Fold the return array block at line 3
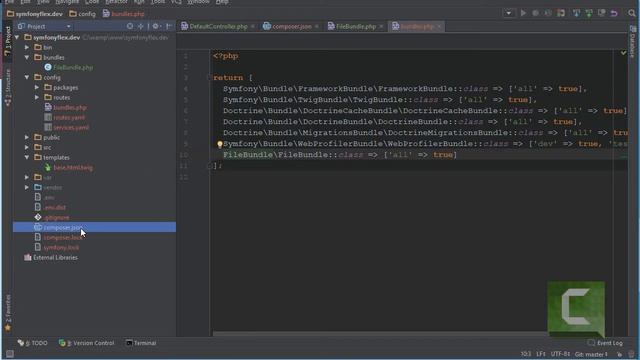This screenshot has width=640, height=360. tap(209, 78)
